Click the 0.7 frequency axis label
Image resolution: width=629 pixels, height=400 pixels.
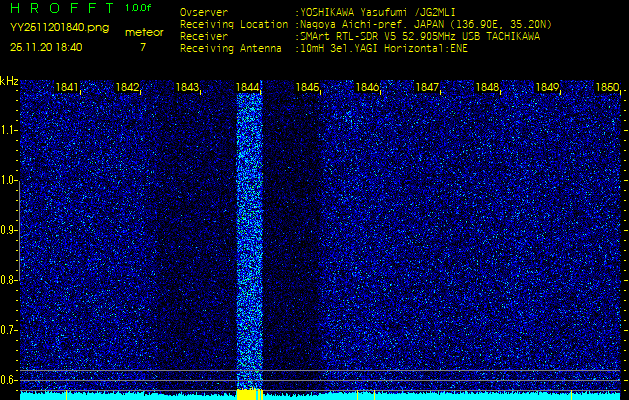point(8,330)
